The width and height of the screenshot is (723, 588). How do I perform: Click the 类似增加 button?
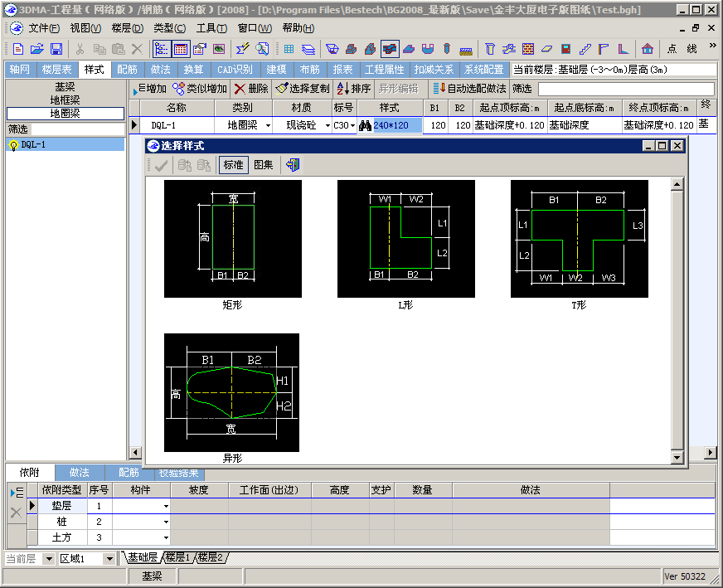click(x=200, y=89)
